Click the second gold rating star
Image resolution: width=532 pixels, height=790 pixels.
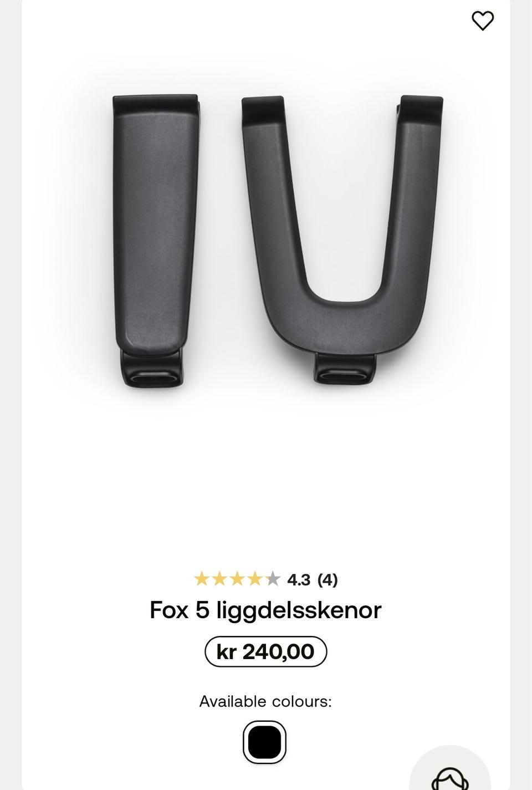[219, 579]
